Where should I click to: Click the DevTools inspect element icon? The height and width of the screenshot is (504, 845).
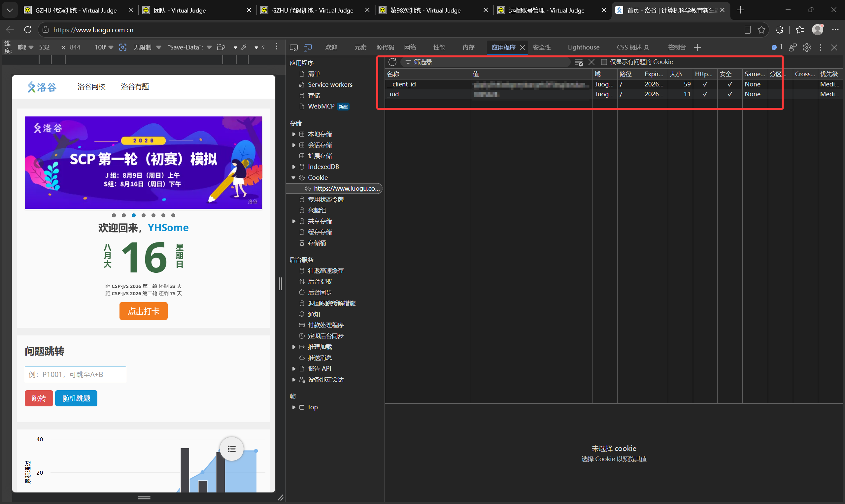293,47
